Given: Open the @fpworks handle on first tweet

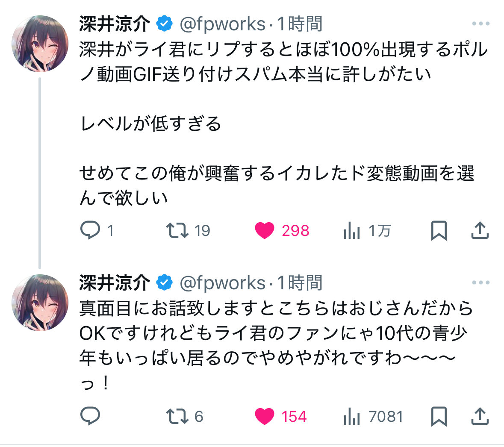Looking at the screenshot, I should 222,24.
